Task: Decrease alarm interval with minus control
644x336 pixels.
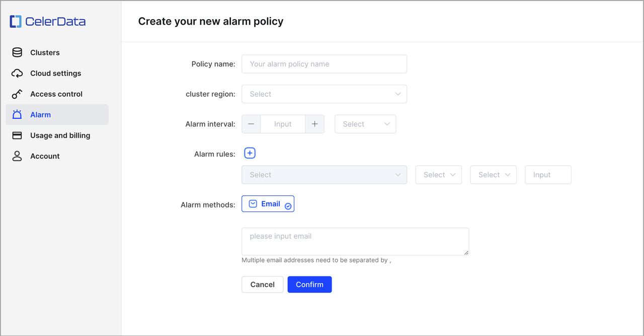Action: [251, 123]
